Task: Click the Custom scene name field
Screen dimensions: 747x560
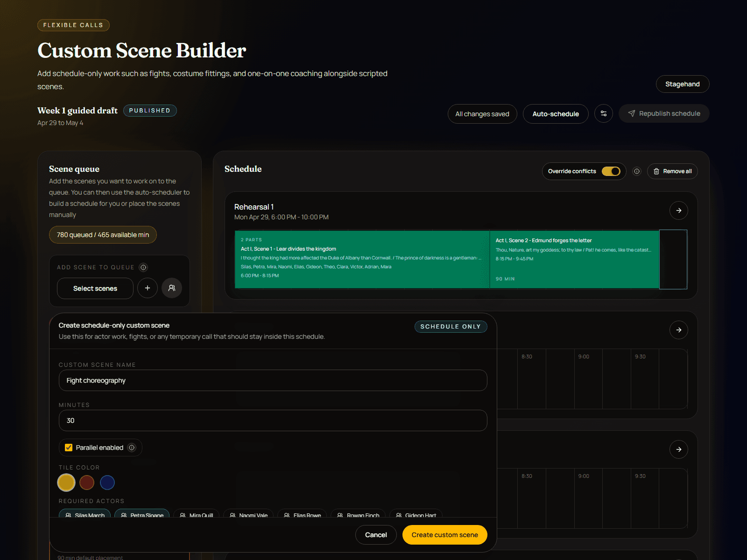Action: tap(273, 380)
